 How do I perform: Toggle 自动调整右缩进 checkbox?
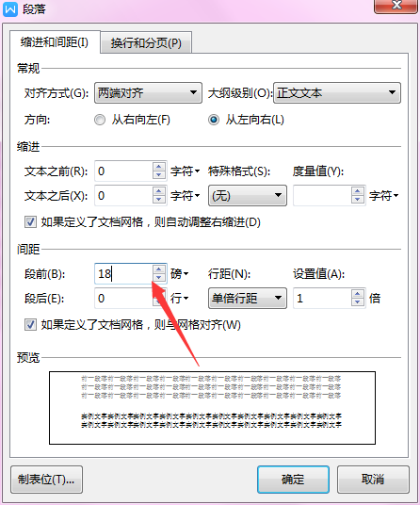(30, 222)
